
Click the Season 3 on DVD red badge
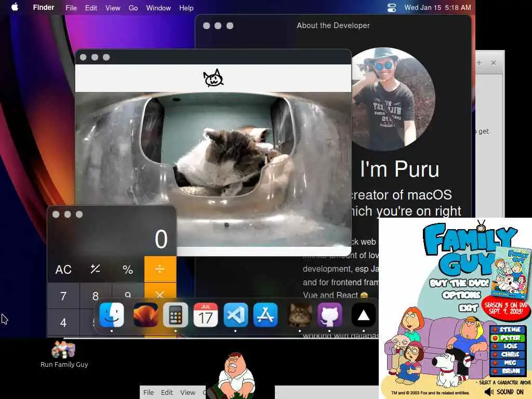(x=506, y=308)
